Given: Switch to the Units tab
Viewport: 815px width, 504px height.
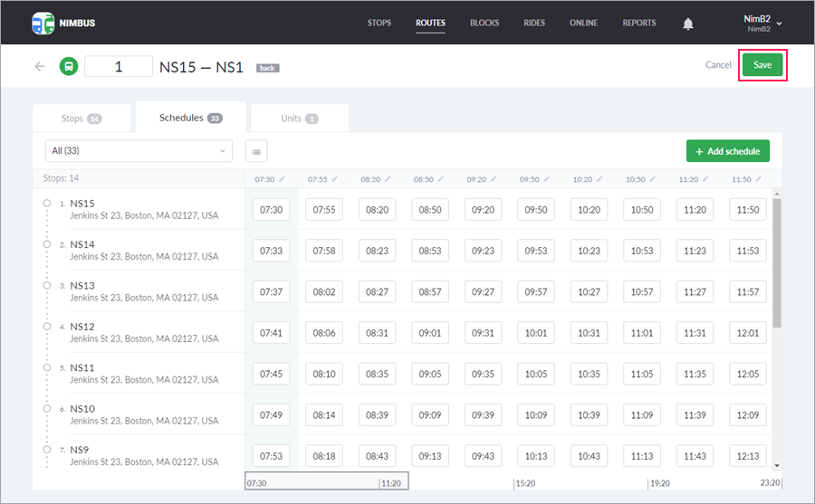Looking at the screenshot, I should click(x=299, y=119).
